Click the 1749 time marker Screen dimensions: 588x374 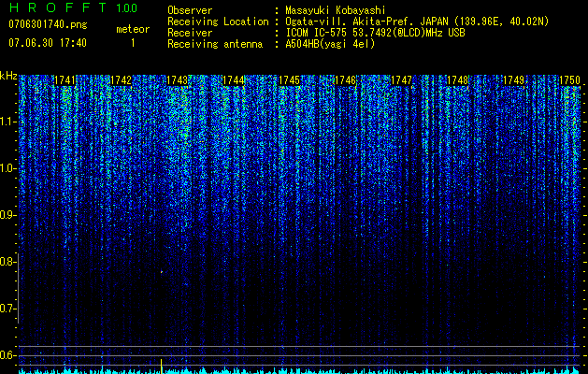[513, 80]
